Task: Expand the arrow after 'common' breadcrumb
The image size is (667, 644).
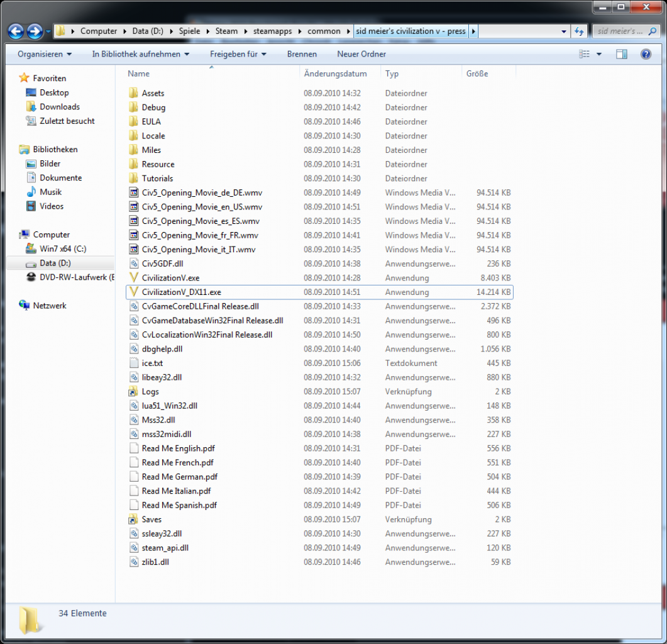Action: click(348, 31)
